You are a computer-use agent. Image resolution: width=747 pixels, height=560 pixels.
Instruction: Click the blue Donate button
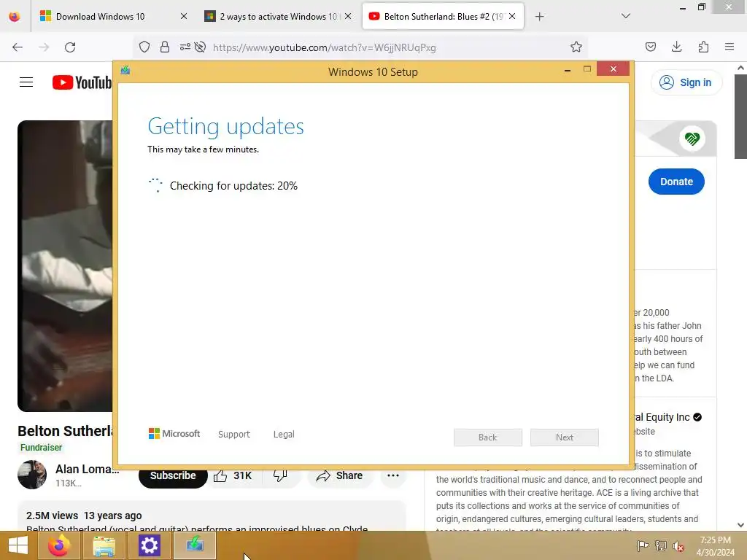(x=676, y=182)
